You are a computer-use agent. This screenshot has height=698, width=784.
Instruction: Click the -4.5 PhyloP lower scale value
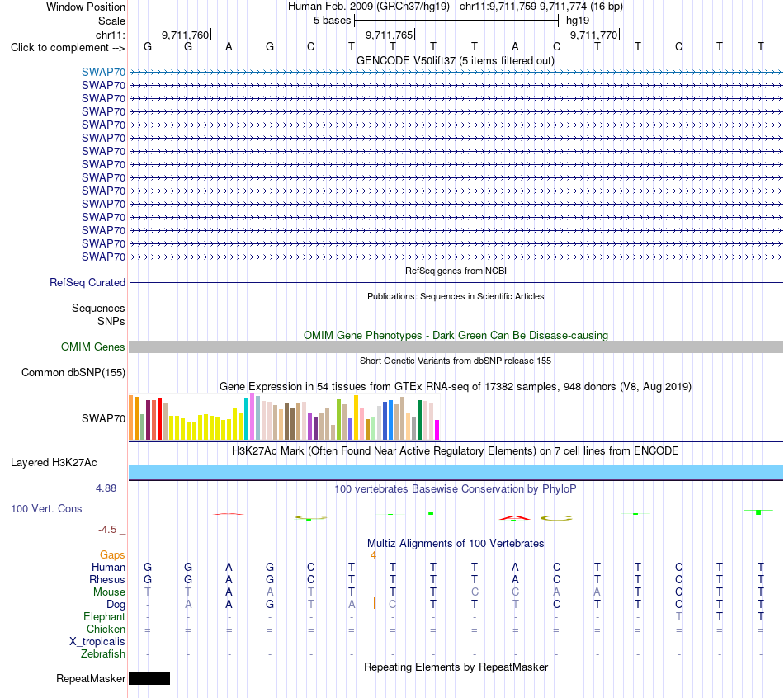[x=107, y=530]
